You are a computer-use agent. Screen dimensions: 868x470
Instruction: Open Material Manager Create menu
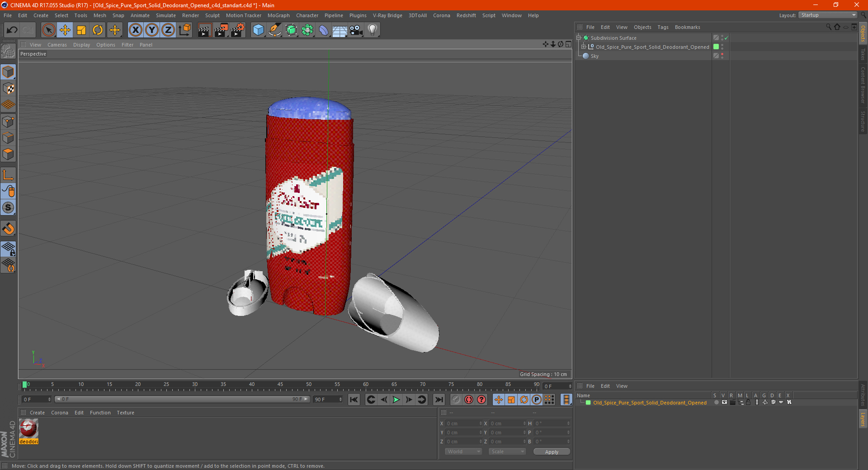click(37, 413)
